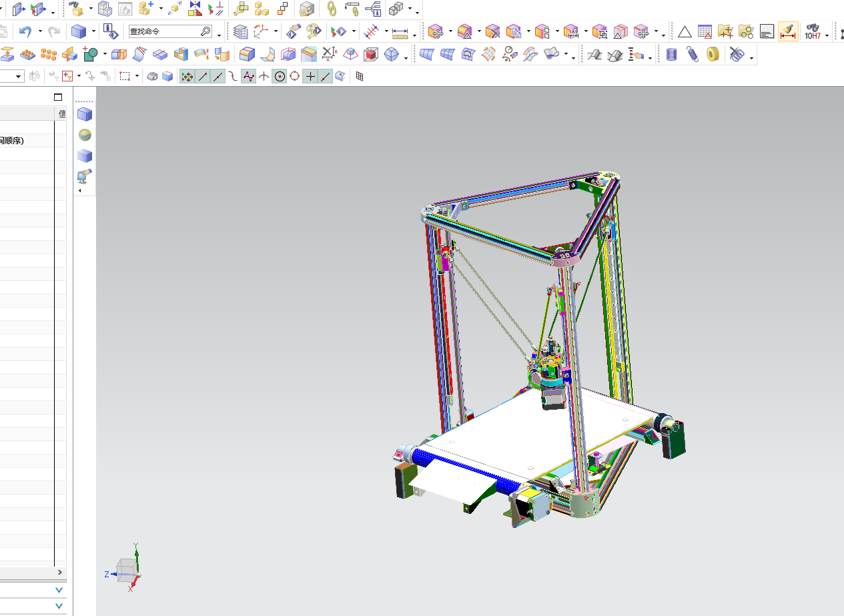Click the blue cylindrical compression spring icon

(672, 54)
